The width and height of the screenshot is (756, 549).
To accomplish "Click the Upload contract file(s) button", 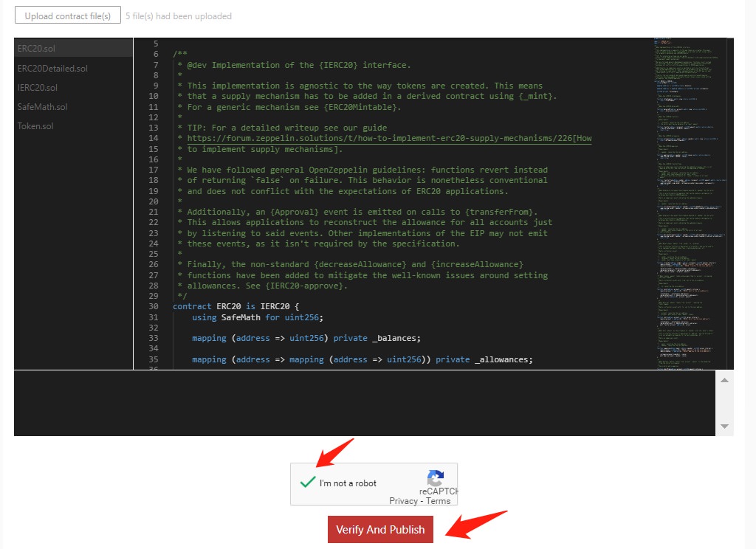I will pyautogui.click(x=67, y=15).
